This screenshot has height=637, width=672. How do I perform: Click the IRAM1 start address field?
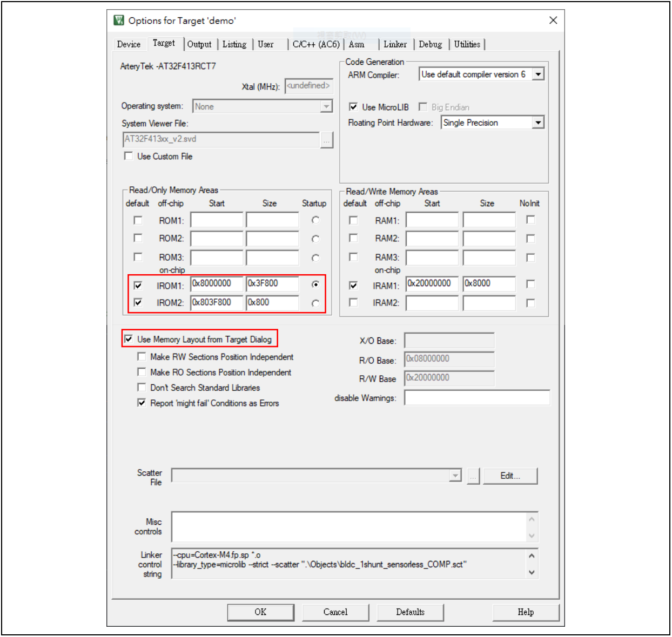tap(432, 284)
